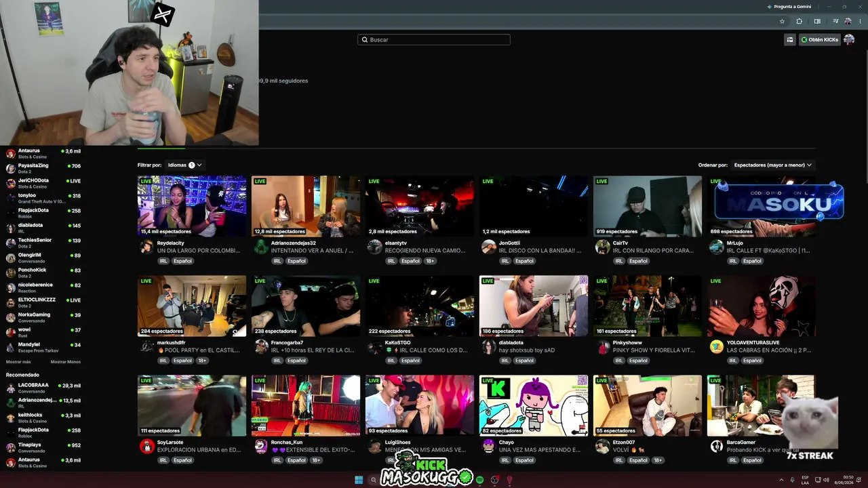868x488 pixels.
Task: Open diabladota channel name under the stream card
Action: point(511,342)
